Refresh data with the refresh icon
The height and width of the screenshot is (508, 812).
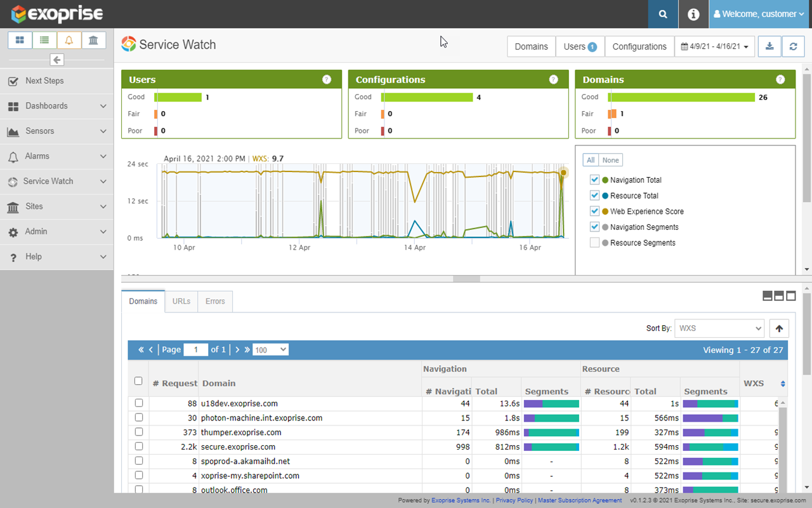792,46
